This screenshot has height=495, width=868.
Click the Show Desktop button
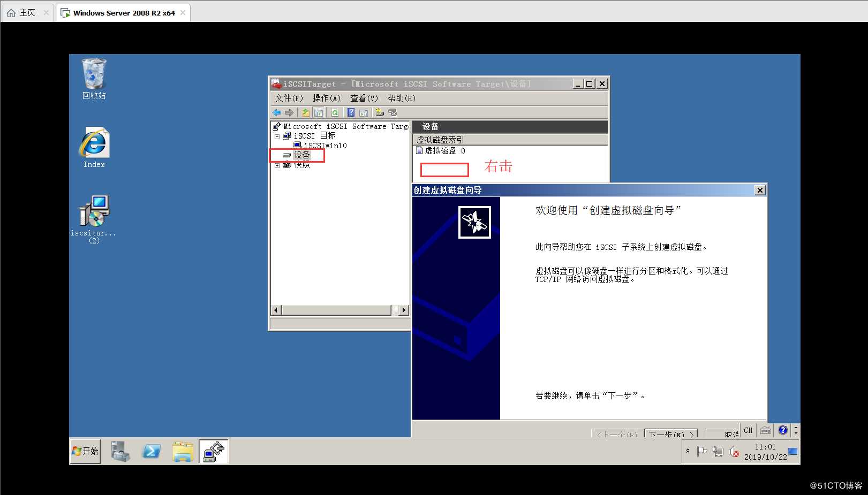(x=793, y=452)
